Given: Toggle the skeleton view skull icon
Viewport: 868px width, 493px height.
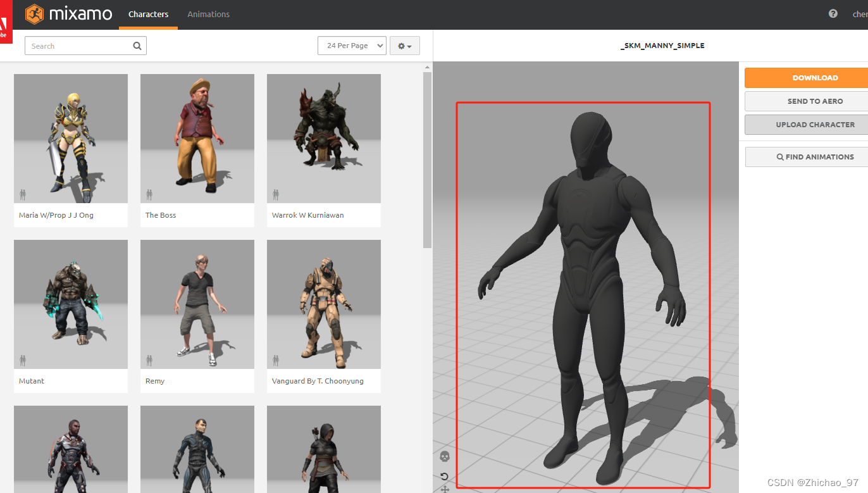Looking at the screenshot, I should pyautogui.click(x=445, y=456).
